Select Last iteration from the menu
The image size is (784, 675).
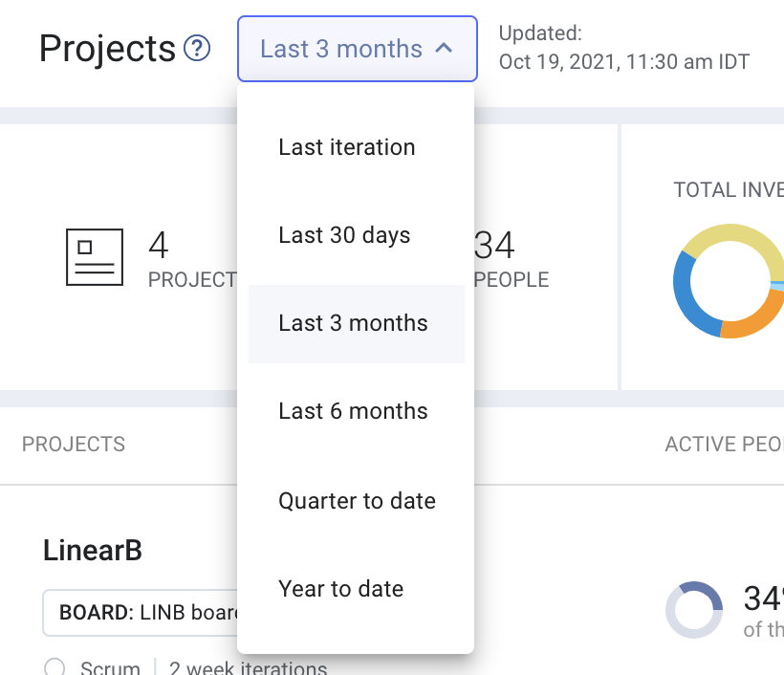point(357,147)
